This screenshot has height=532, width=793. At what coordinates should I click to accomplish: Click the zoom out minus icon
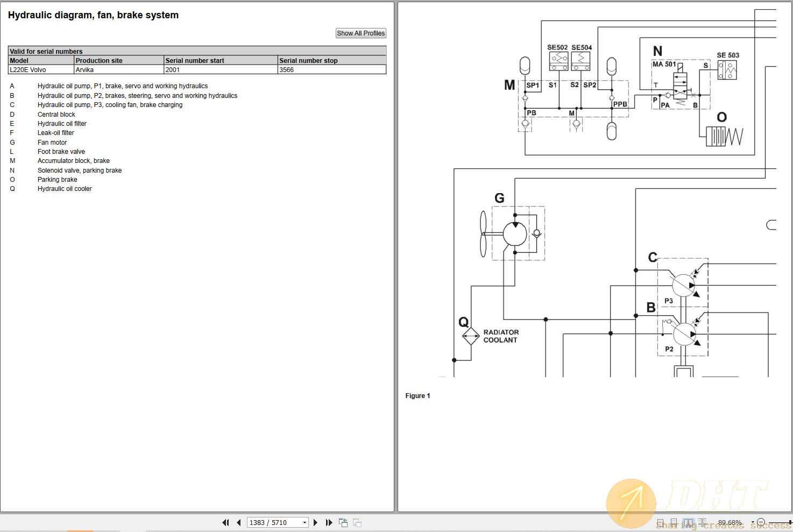pos(761,522)
